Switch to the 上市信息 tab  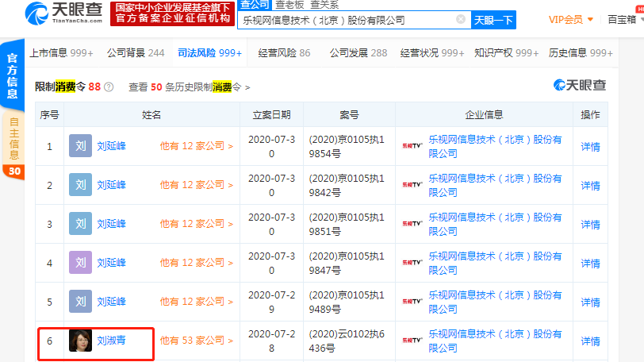coord(62,53)
